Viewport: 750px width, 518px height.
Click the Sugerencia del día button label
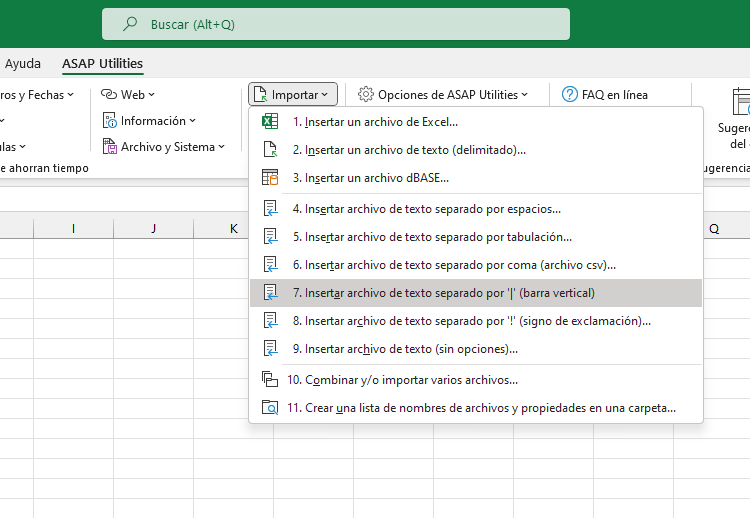(x=734, y=136)
